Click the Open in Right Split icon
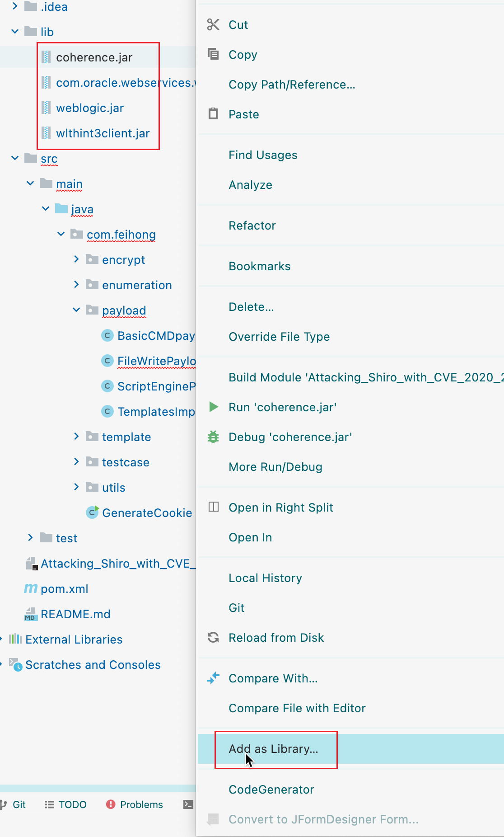 click(x=213, y=507)
